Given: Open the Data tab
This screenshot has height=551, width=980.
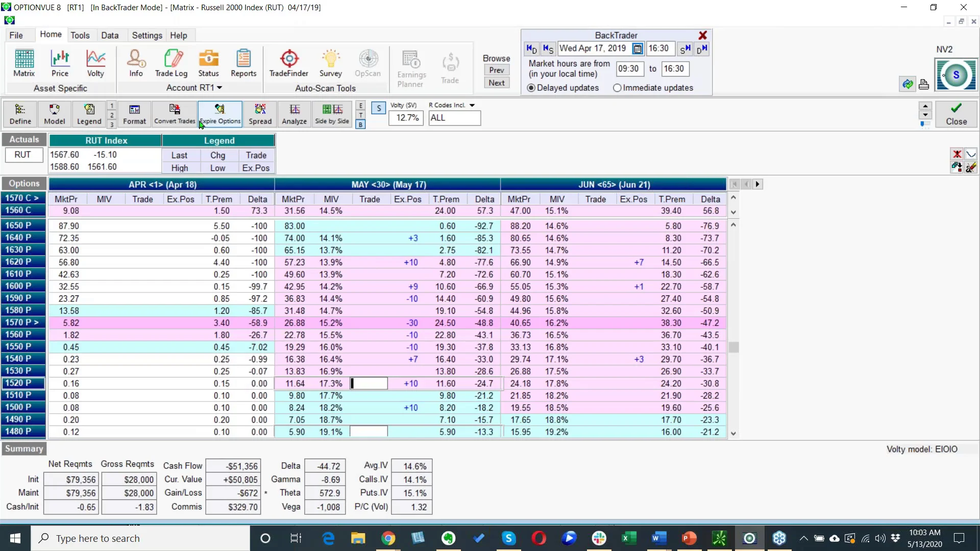Looking at the screenshot, I should tap(110, 35).
